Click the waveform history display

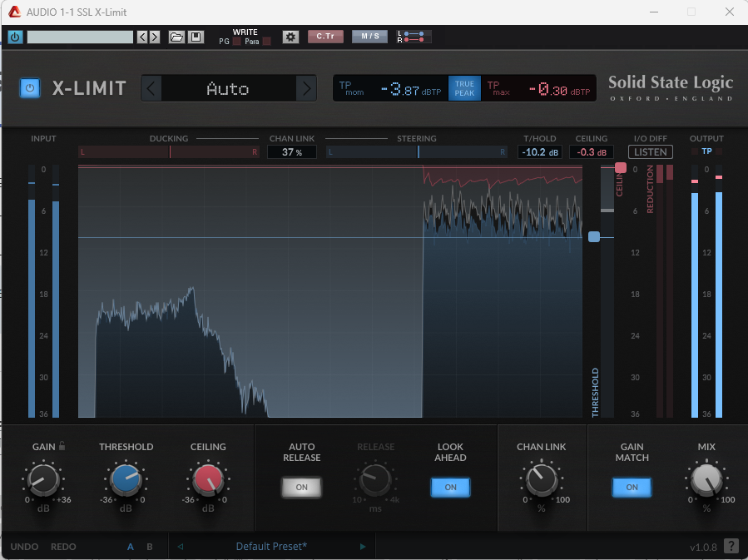330,291
